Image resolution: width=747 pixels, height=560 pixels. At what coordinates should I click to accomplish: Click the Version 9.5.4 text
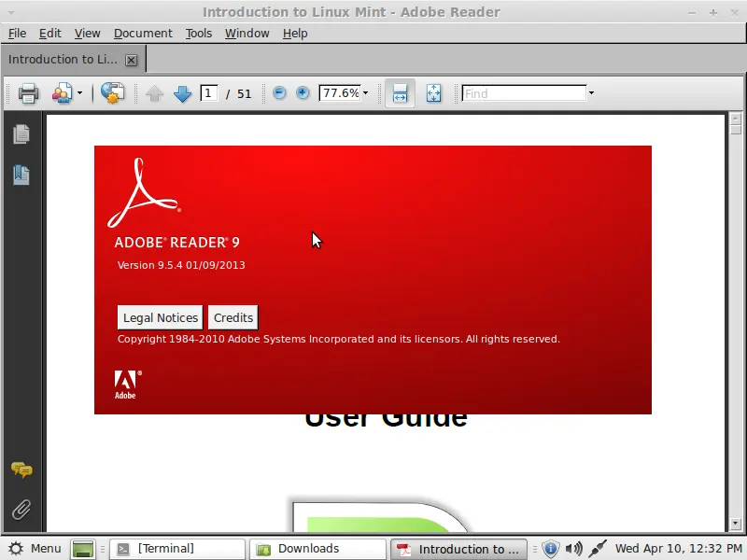coord(181,265)
